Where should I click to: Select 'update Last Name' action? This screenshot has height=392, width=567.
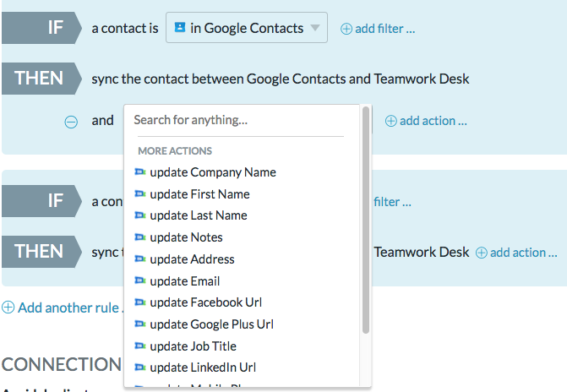coord(191,215)
